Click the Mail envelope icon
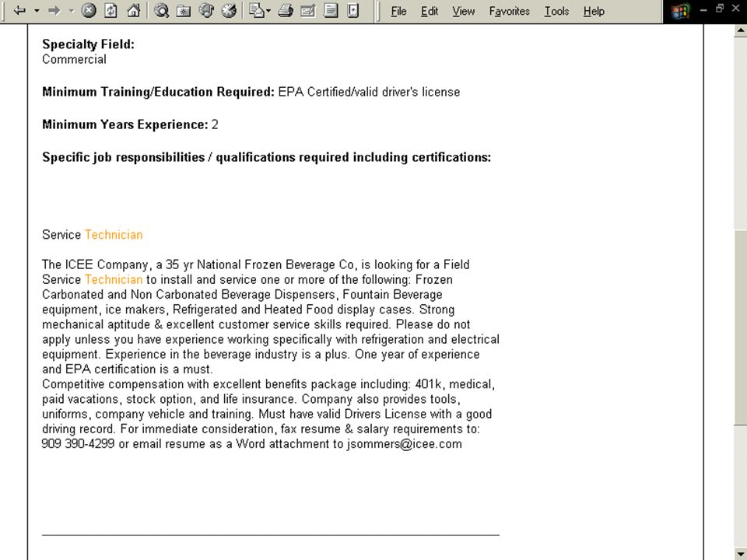 (x=256, y=10)
